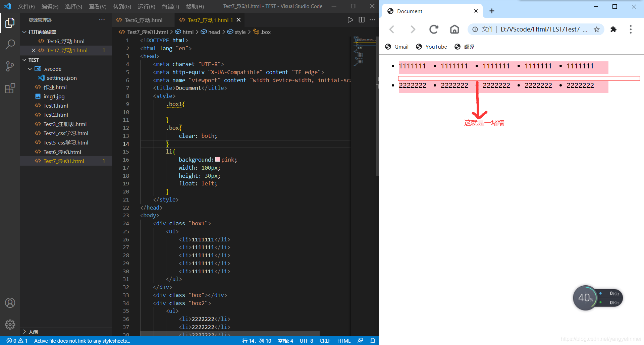The height and width of the screenshot is (345, 644).
Task: Open the Explorer view in activity bar
Action: pos(10,23)
